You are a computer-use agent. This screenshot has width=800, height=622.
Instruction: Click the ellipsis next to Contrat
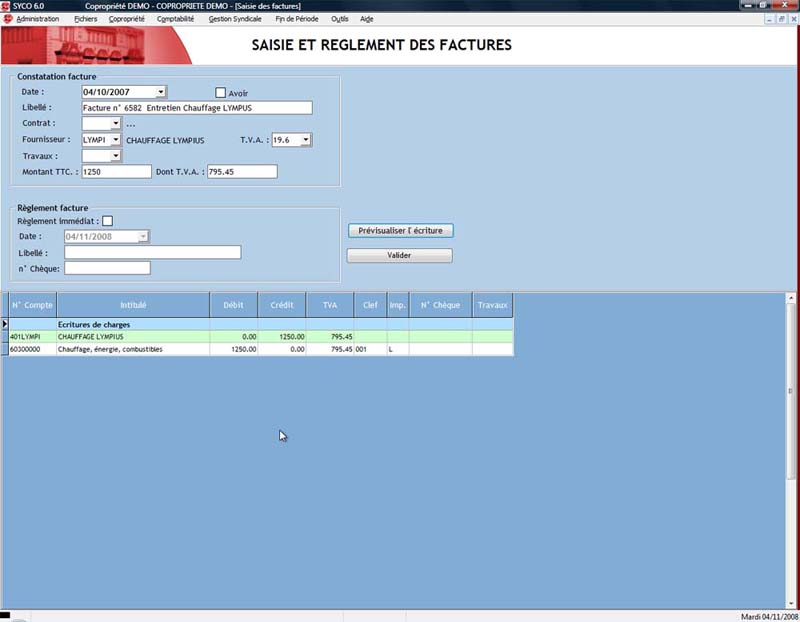[130, 124]
